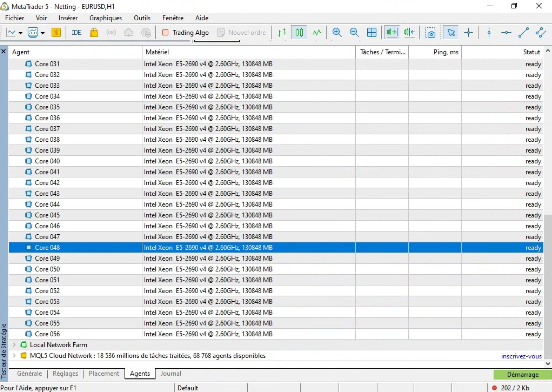Close the strategy tester panel
The image size is (552, 392).
4,52
